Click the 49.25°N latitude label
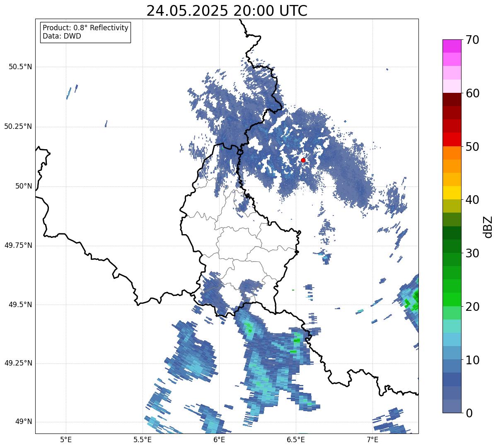498x448 pixels. [18, 363]
